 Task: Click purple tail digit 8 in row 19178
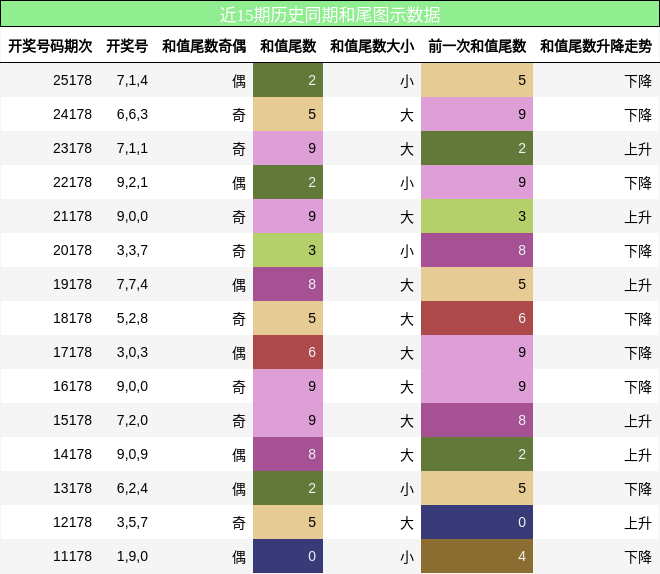pyautogui.click(x=288, y=284)
